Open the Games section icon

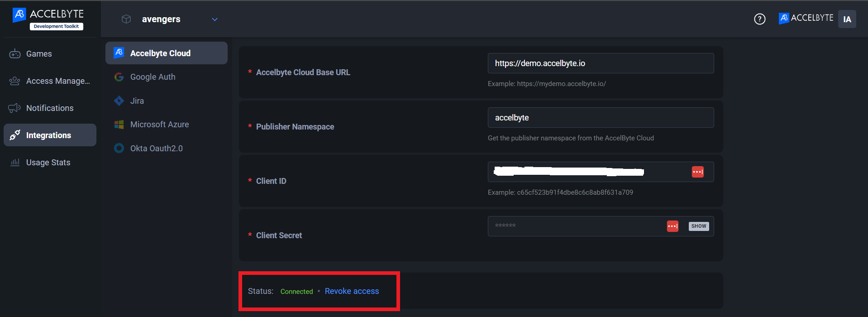click(15, 54)
